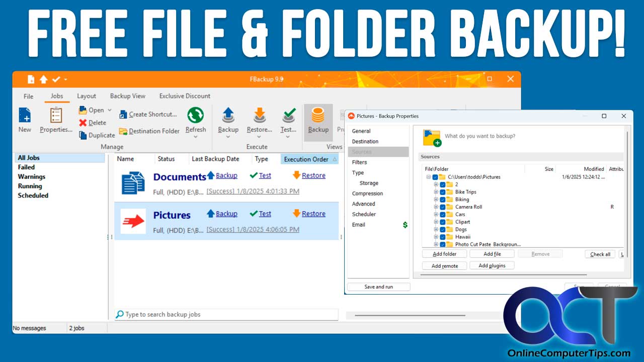Click the Create Shortcut icon

coord(123,115)
